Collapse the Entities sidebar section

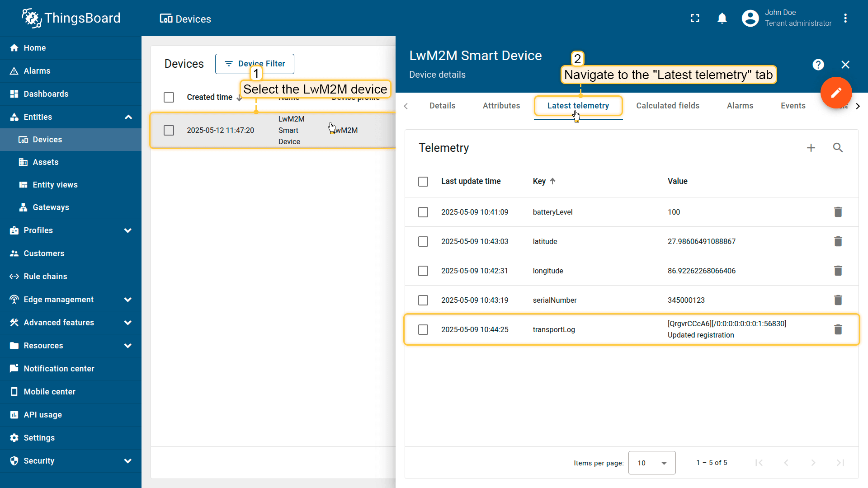(x=128, y=117)
